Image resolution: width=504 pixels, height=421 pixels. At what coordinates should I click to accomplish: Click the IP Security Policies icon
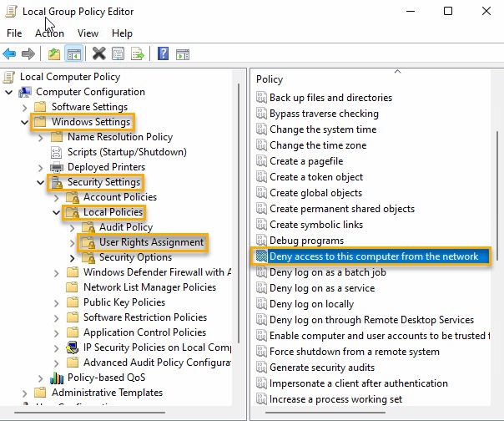click(73, 347)
